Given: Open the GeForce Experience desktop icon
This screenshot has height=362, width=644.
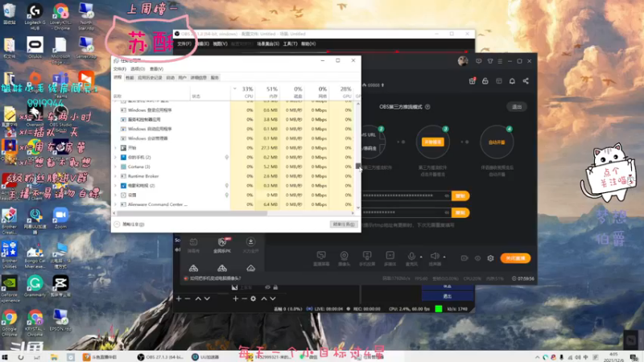Looking at the screenshot, I should coord(10,289).
